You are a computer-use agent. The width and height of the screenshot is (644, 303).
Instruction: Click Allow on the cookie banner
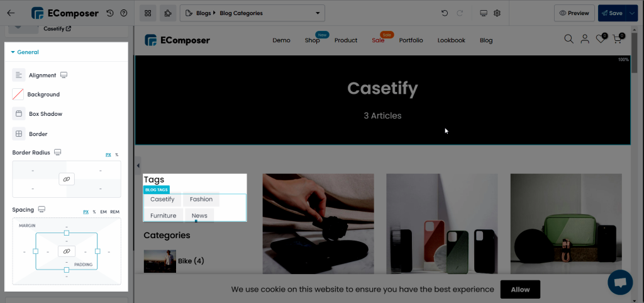pos(520,289)
